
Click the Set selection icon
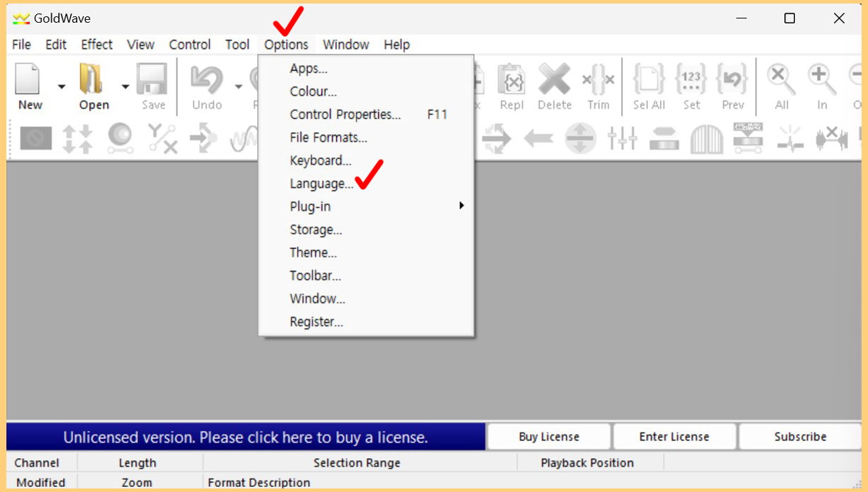coord(691,79)
